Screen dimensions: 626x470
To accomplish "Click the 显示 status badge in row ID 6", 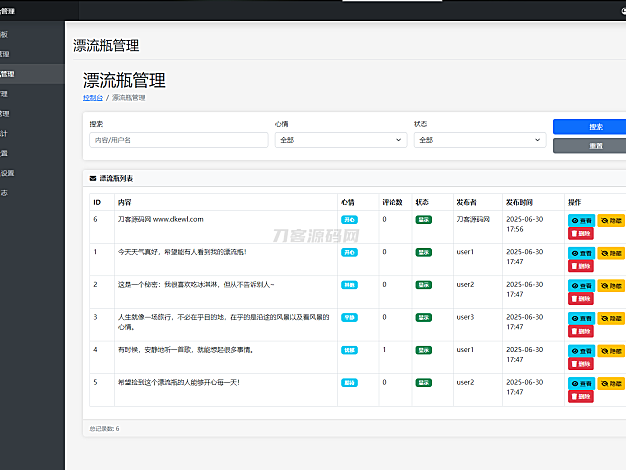I will [x=424, y=220].
